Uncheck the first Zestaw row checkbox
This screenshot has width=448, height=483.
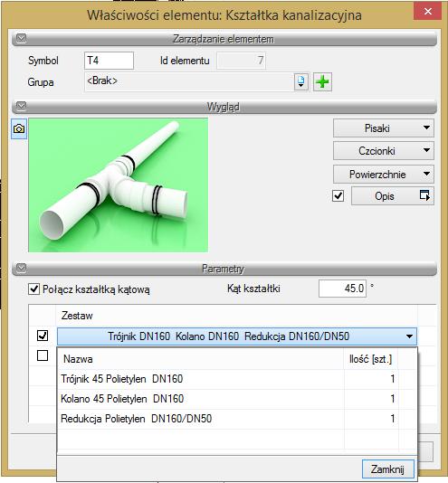[43, 336]
